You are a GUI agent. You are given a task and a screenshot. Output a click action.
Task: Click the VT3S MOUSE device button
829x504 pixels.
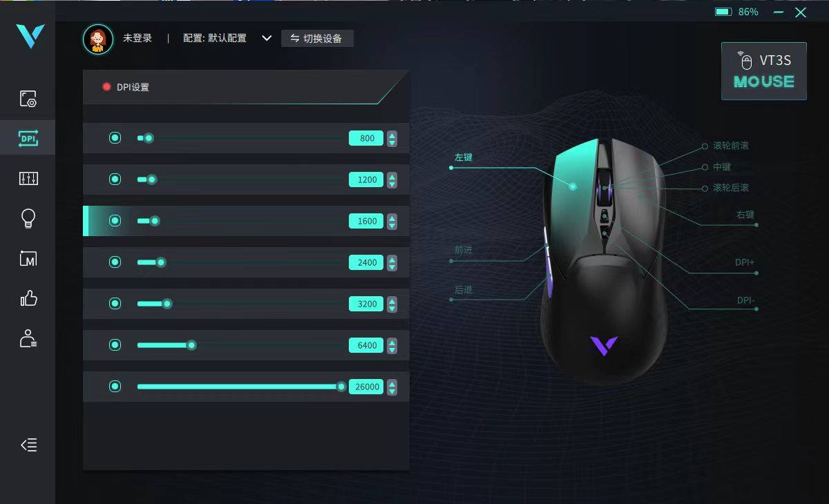(x=764, y=71)
